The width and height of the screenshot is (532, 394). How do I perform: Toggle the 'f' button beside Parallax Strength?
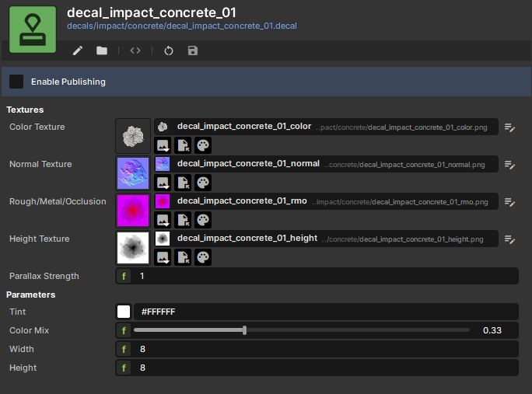(124, 276)
